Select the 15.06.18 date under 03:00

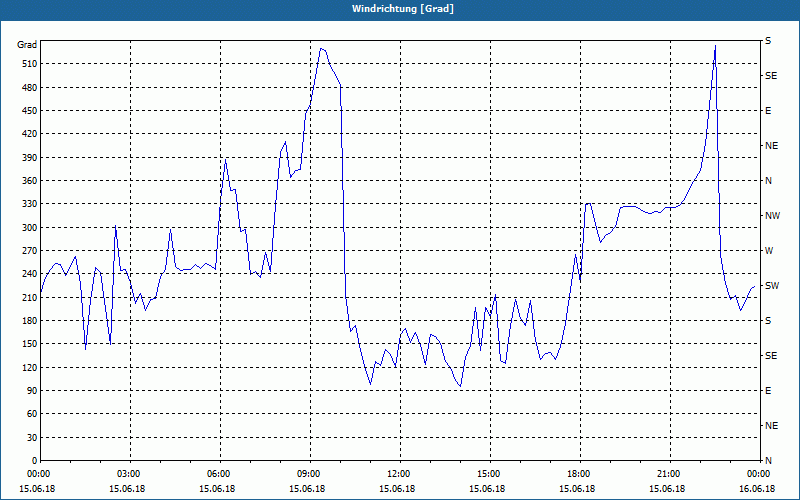(x=127, y=489)
